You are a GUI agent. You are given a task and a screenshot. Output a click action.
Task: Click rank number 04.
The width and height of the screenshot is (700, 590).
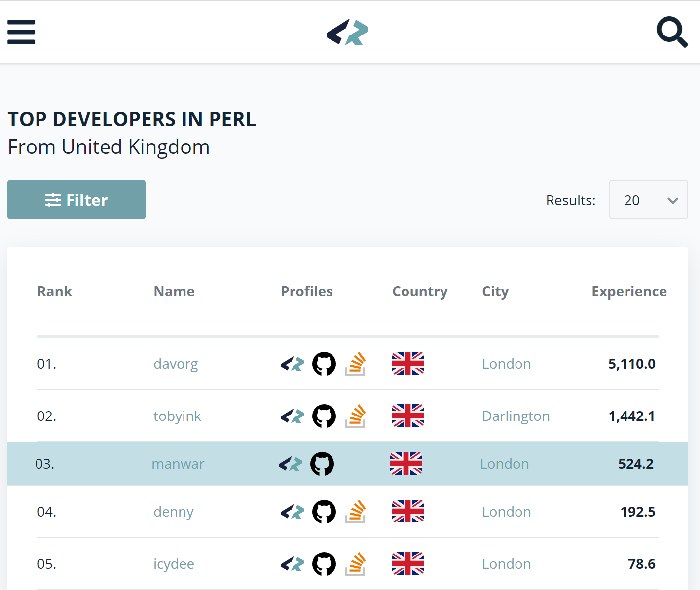click(x=47, y=512)
